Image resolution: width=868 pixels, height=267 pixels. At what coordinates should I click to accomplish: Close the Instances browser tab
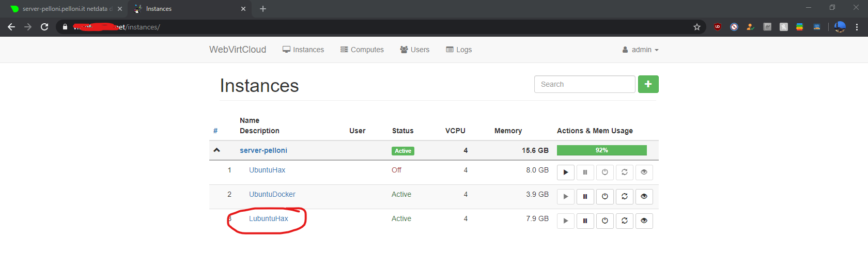[243, 9]
